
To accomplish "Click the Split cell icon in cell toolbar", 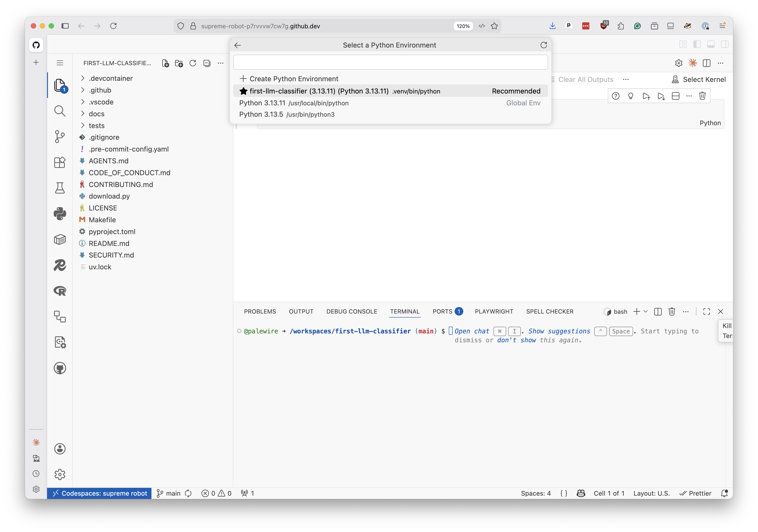I will click(675, 96).
